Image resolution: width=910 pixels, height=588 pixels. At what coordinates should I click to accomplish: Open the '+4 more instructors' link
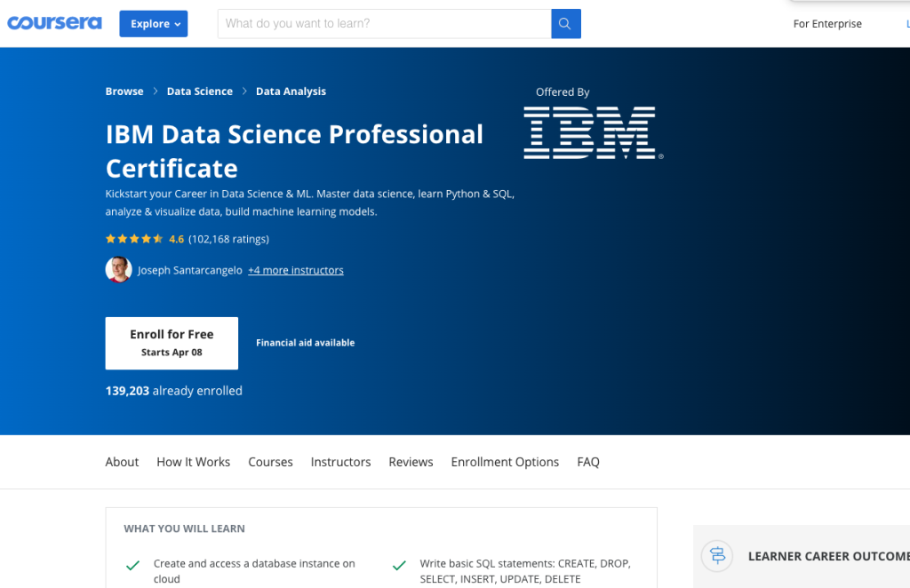296,270
